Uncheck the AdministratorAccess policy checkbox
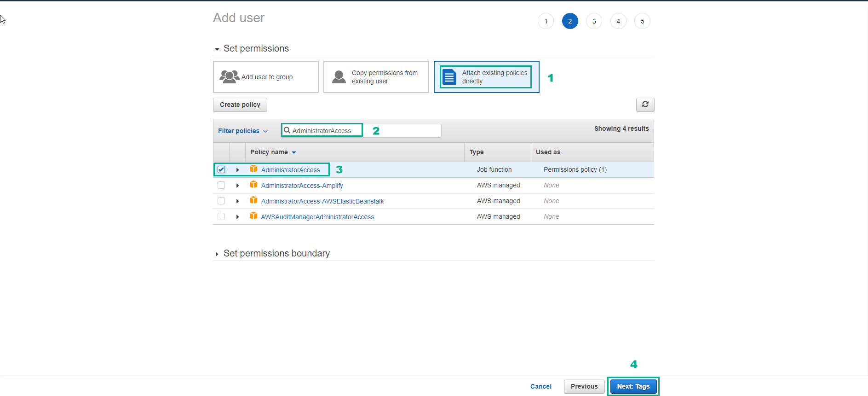Viewport: 868px width, 396px height. 221,169
